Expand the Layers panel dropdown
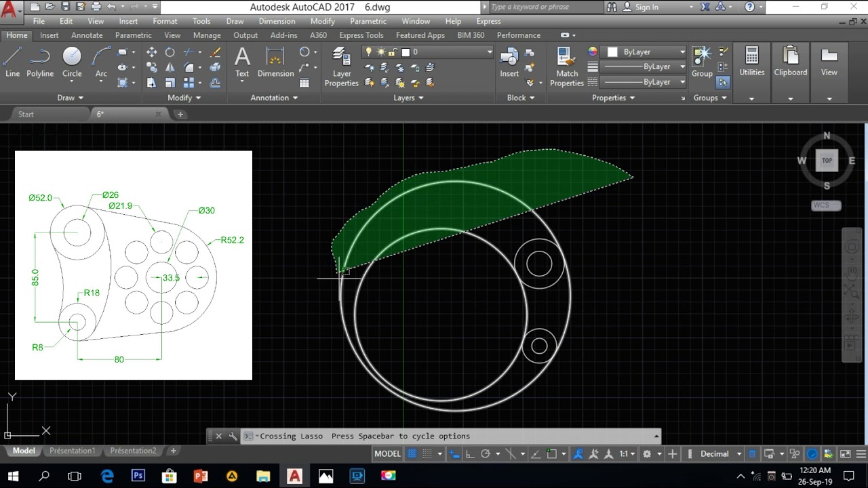Viewport: 868px width, 488px height. [408, 98]
